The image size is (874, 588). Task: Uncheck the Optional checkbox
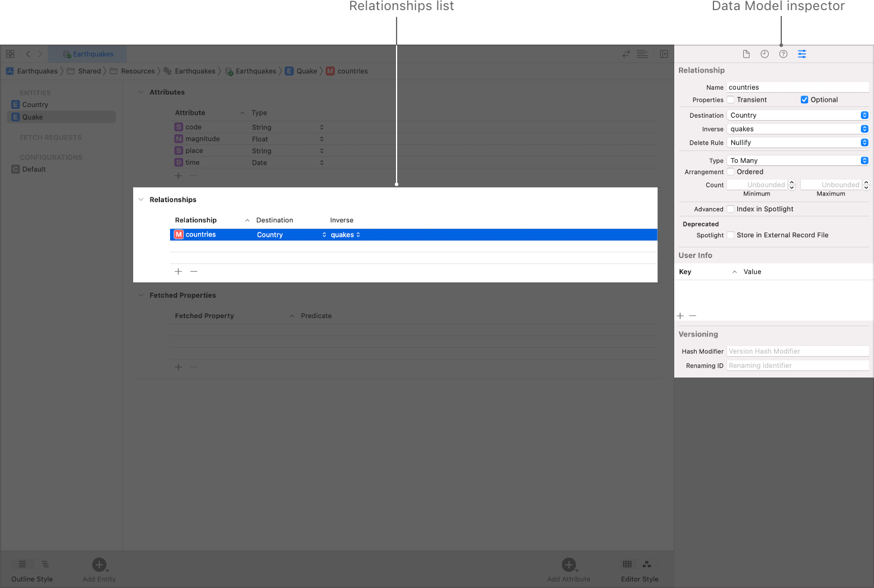click(805, 99)
